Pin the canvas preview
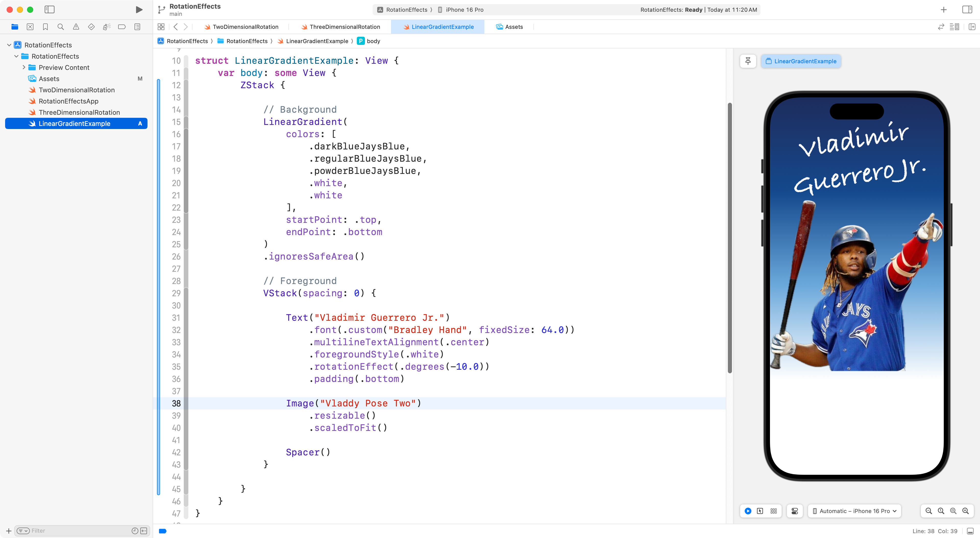Viewport: 980px width, 538px height. [748, 61]
